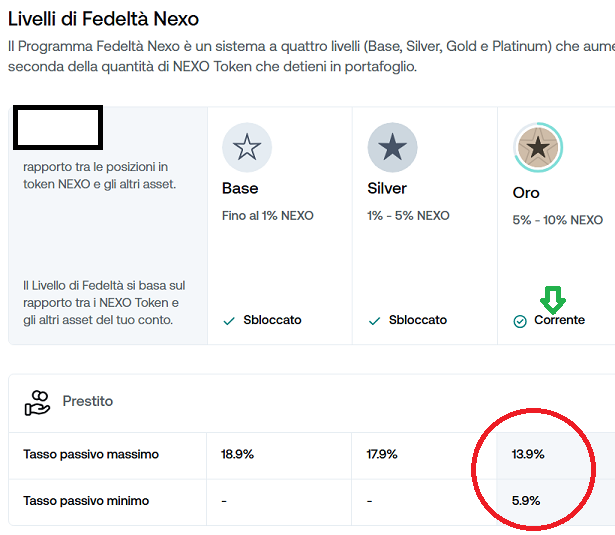The width and height of the screenshot is (615, 535).
Task: Select the Silver tier heading
Action: click(x=387, y=188)
